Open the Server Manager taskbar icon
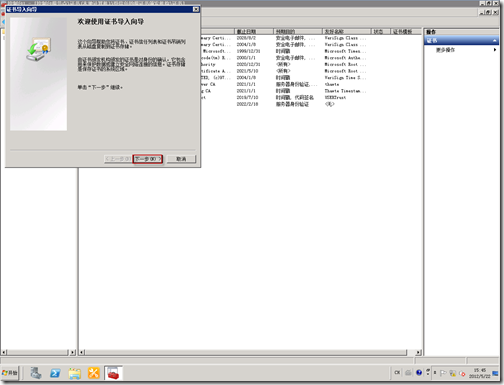504x385 pixels. (x=36, y=373)
